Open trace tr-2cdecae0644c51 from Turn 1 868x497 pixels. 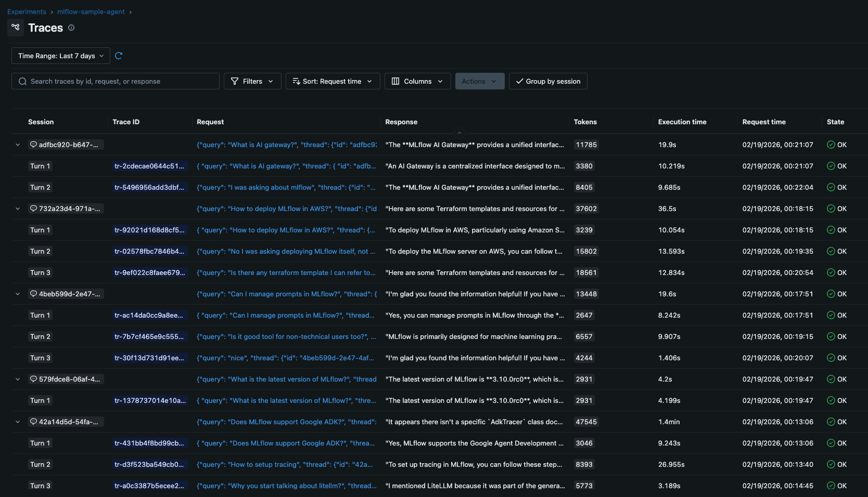tap(149, 166)
